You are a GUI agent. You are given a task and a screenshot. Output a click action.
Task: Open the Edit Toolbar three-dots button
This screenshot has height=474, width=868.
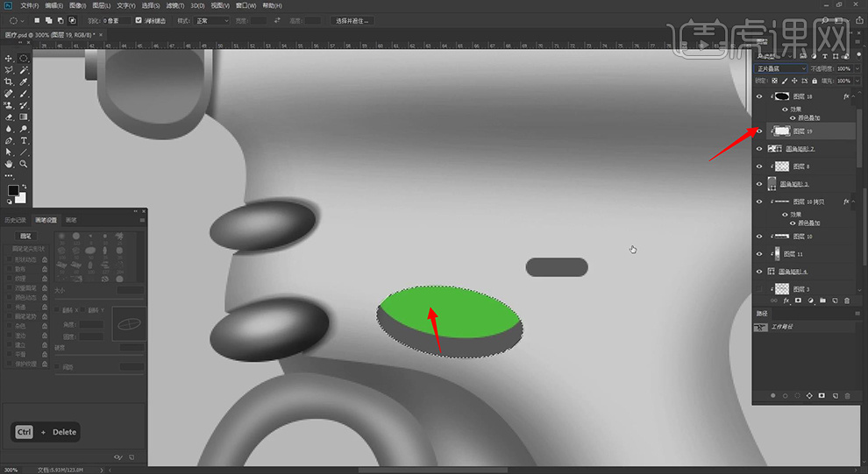point(8,176)
